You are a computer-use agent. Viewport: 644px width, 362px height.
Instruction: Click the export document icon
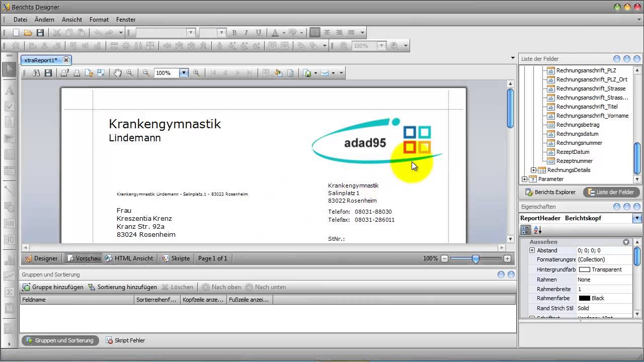point(307,73)
